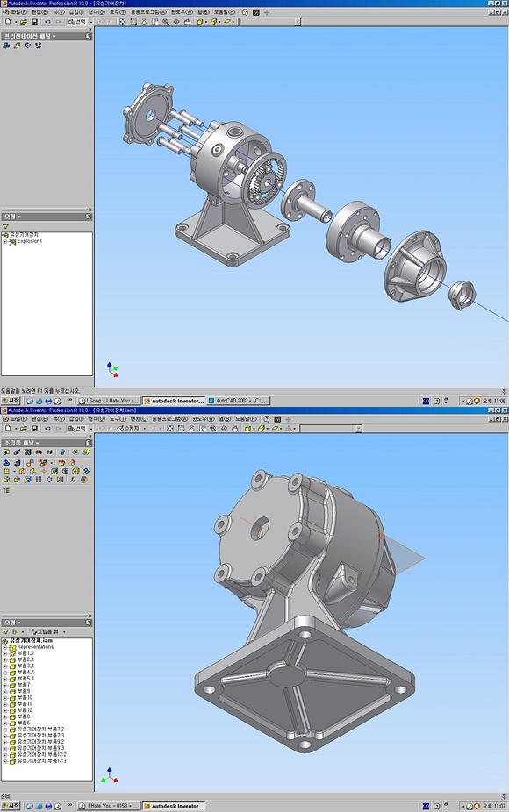Click Zoom magnifier in lower assembly window toolbar

click(213, 428)
